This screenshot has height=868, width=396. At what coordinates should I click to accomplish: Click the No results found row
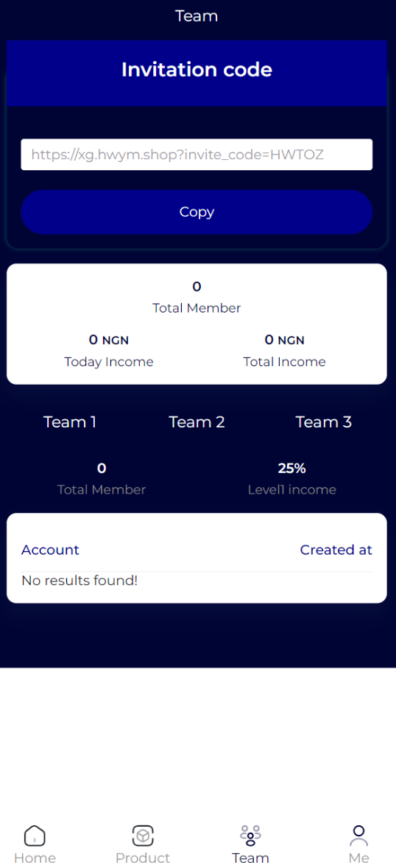(x=197, y=581)
